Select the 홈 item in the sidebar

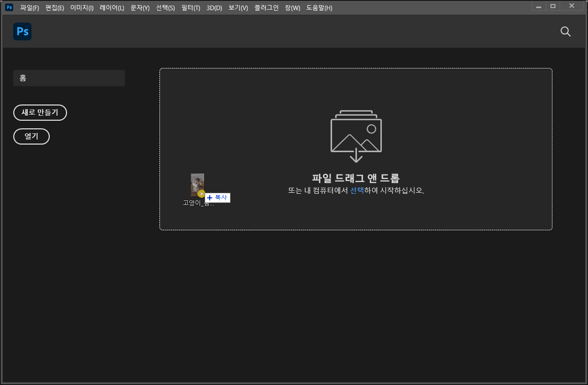tap(69, 78)
